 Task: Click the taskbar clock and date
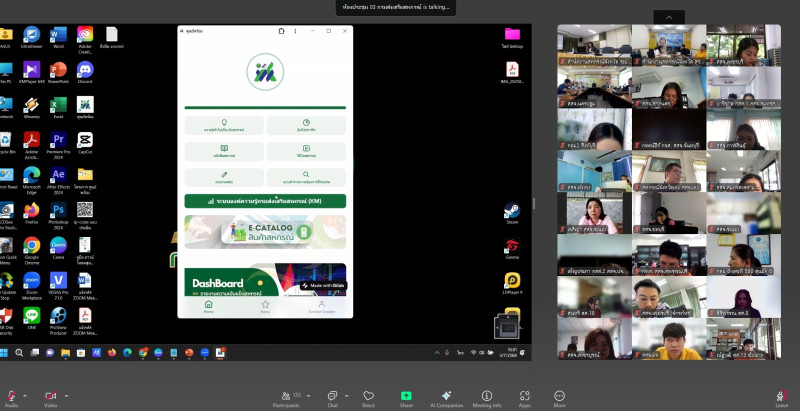pyautogui.click(x=509, y=352)
